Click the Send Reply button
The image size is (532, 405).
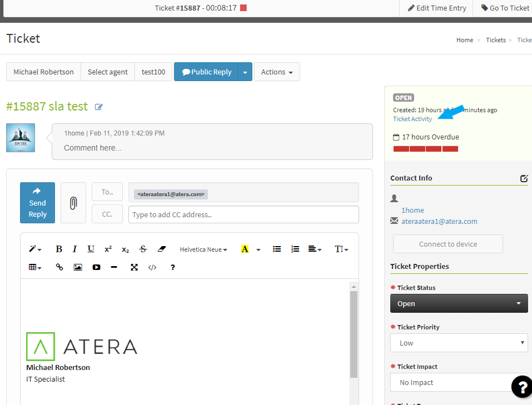coord(37,203)
